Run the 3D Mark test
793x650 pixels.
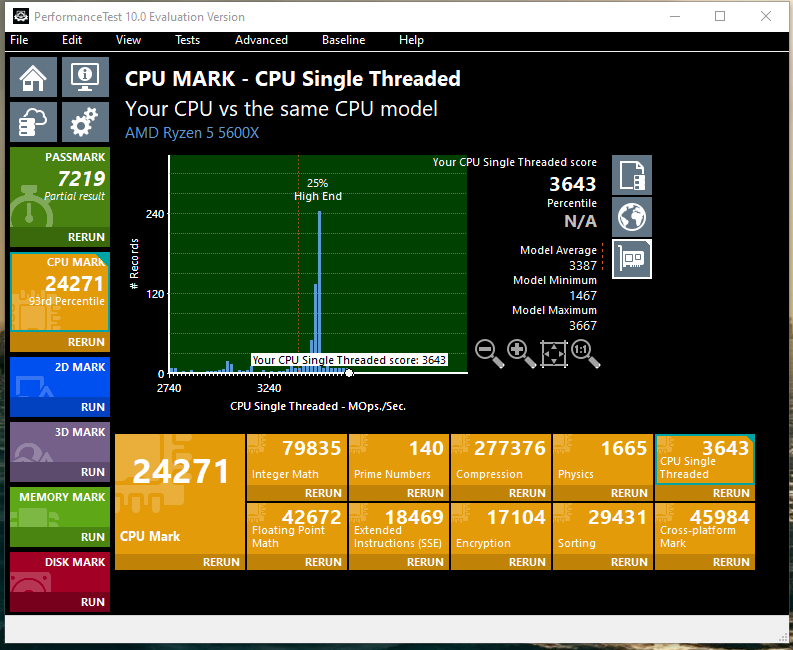tap(60, 472)
